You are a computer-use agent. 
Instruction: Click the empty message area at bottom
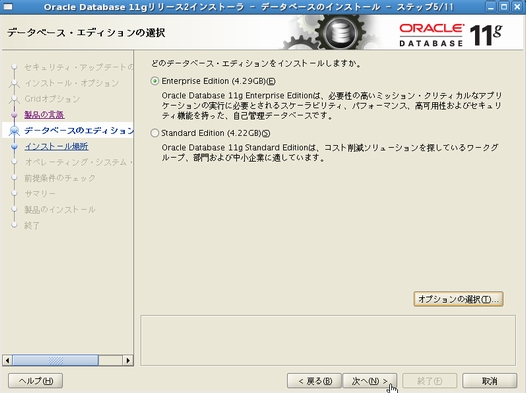(328, 340)
